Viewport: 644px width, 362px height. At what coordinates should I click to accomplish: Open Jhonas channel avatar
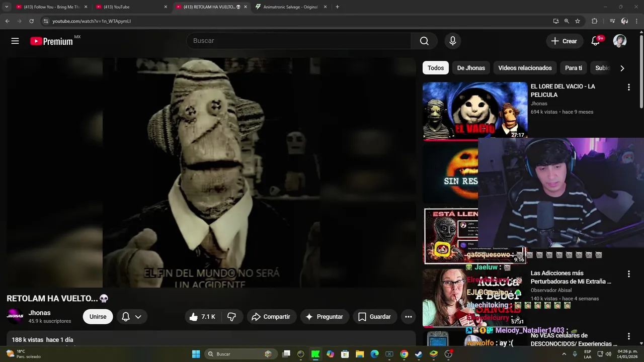(x=15, y=316)
